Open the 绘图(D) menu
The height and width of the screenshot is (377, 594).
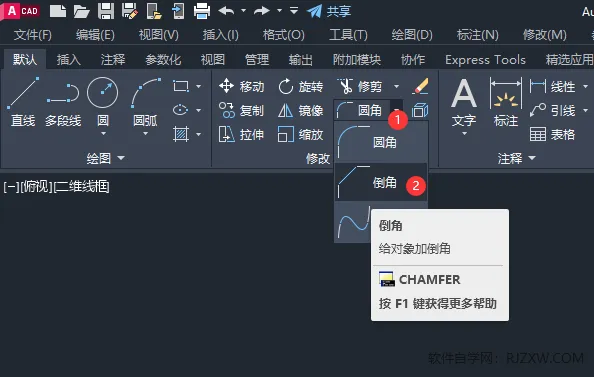point(412,35)
